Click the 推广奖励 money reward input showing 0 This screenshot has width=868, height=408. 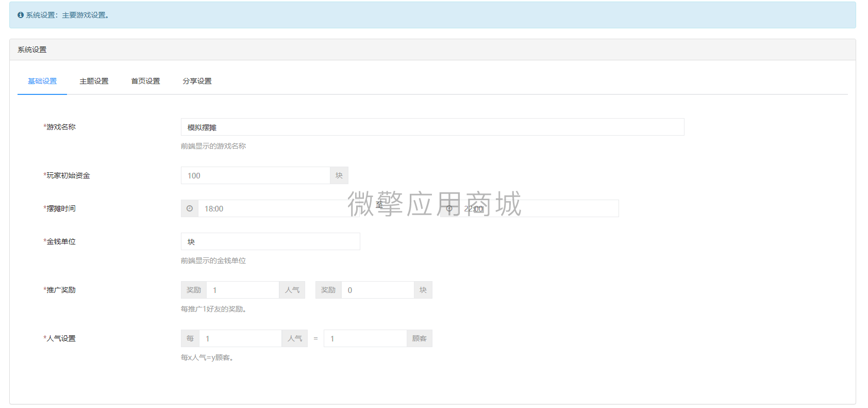pos(378,290)
